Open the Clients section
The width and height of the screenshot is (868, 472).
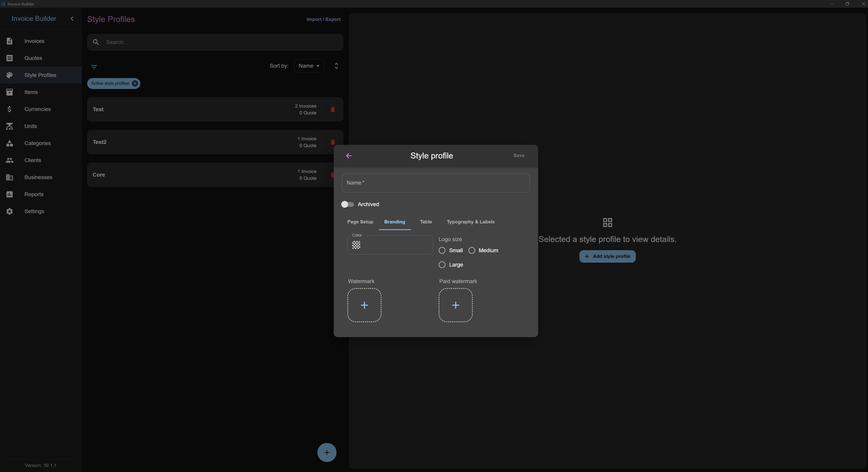tap(40, 160)
